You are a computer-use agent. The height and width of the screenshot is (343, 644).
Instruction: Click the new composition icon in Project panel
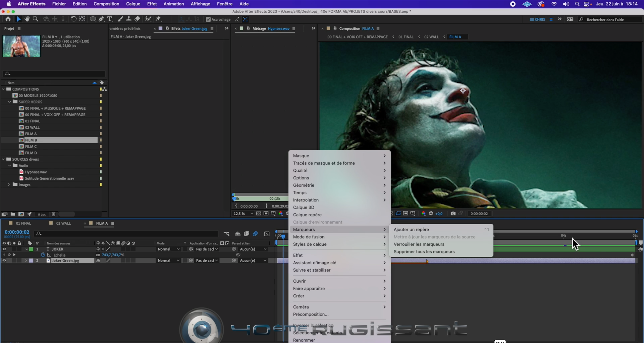[x=21, y=214]
